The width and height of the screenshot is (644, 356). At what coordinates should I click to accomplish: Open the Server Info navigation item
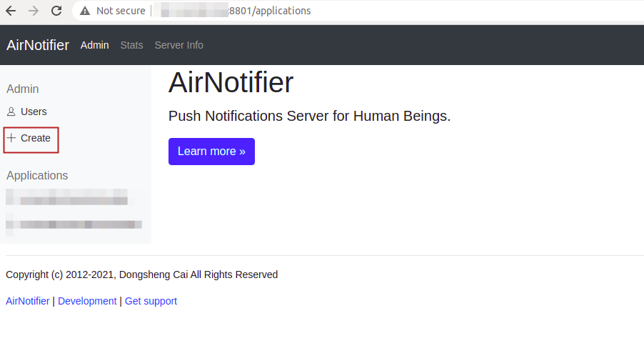point(178,45)
